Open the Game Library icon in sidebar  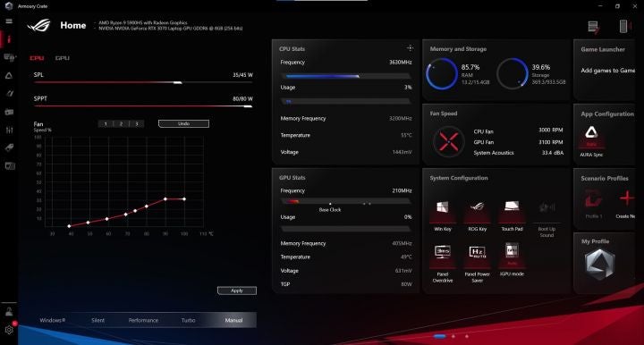pyautogui.click(x=9, y=112)
